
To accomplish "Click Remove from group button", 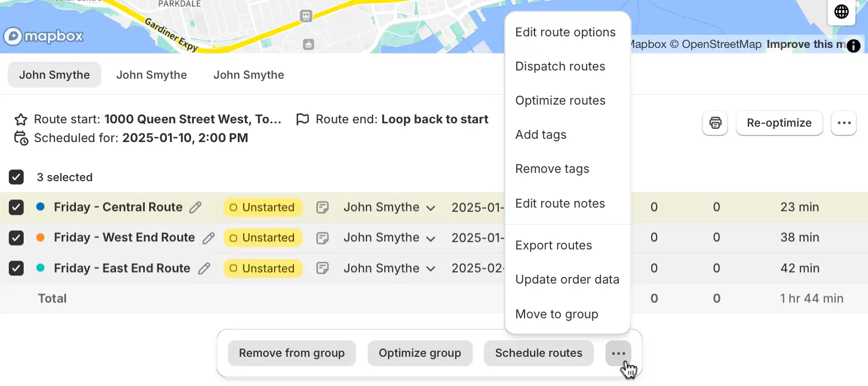I will 292,353.
